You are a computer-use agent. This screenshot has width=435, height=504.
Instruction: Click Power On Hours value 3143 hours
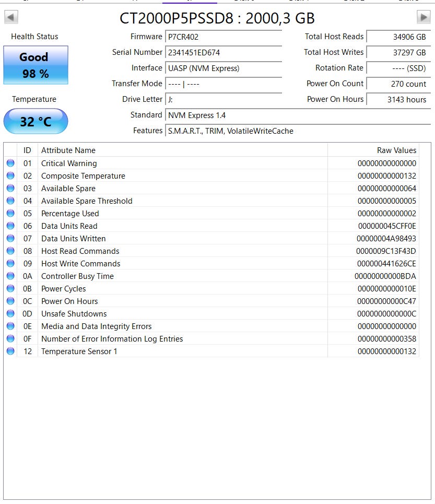pos(398,100)
